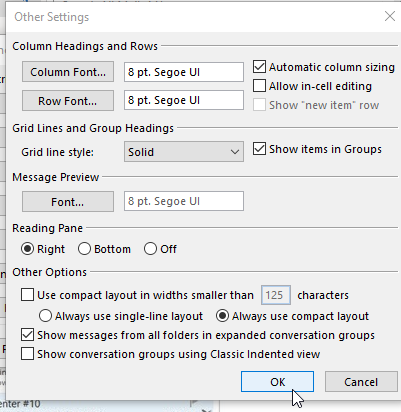The width and height of the screenshot is (401, 412).
Task: Expand the Grid line style dropdown
Action: coord(184,152)
